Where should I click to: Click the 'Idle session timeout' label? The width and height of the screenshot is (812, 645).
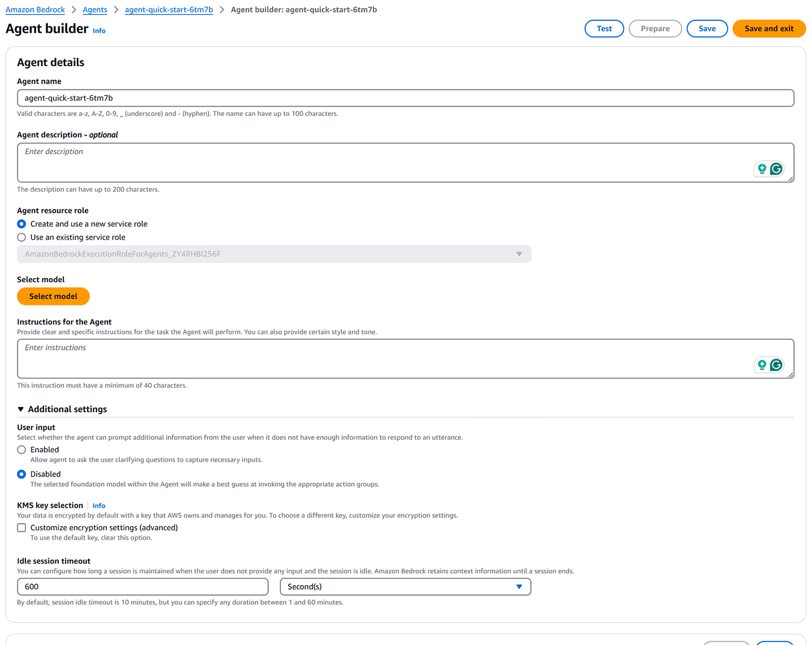[54, 561]
